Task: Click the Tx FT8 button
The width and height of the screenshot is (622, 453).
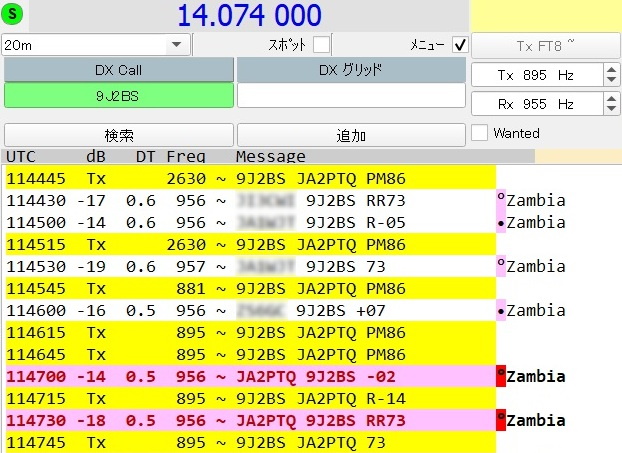Action: [545, 46]
